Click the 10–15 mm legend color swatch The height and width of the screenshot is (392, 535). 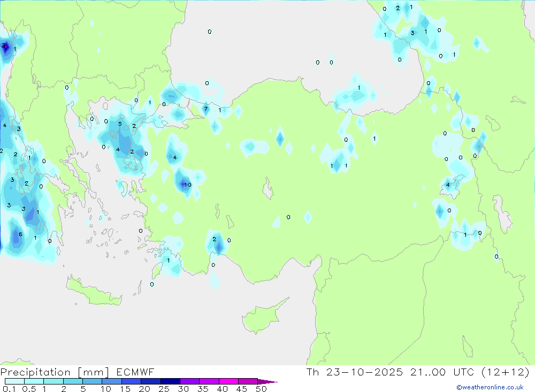[112, 381]
